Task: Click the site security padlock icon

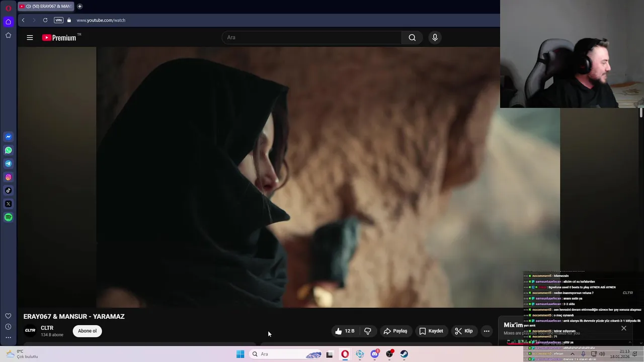Action: [x=69, y=20]
